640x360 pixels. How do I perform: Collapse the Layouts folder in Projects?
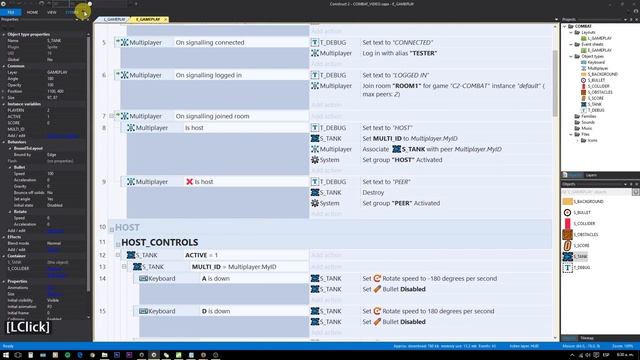pos(571,32)
